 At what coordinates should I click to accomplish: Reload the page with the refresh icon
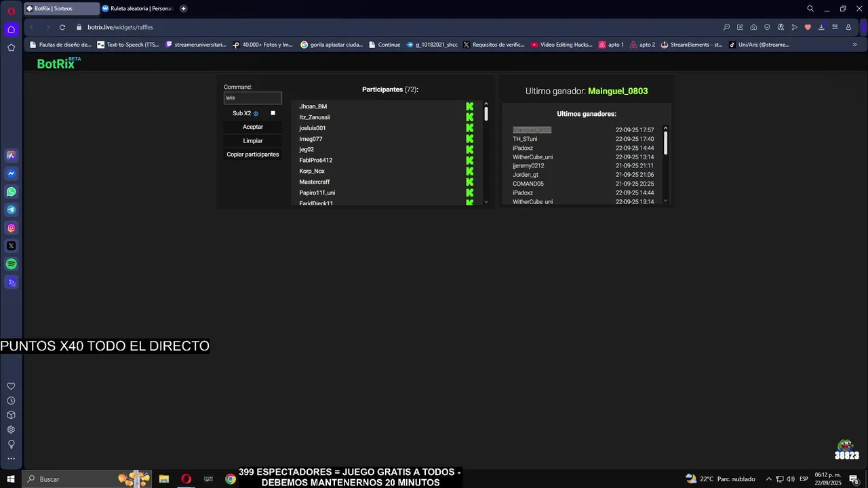[62, 27]
